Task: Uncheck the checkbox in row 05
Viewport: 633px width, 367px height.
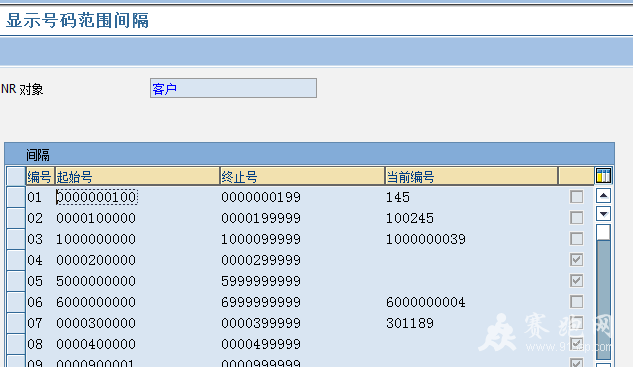Action: 576,281
